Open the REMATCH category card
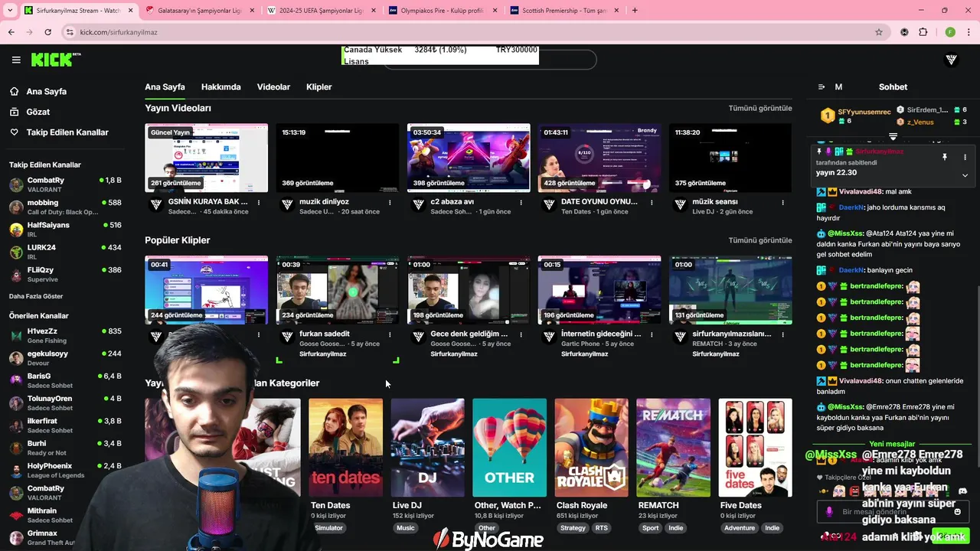The image size is (980, 551). point(673,448)
